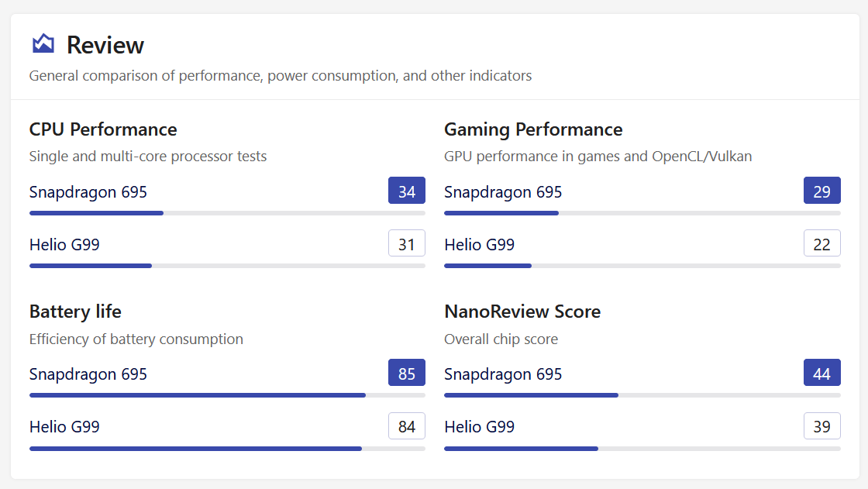Viewport: 868px width, 489px height.
Task: Click the NanoReview Score badge 44
Action: pos(822,373)
